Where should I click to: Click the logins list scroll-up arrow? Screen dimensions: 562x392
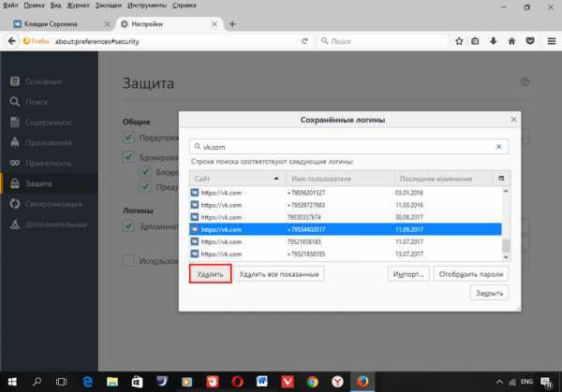click(506, 191)
